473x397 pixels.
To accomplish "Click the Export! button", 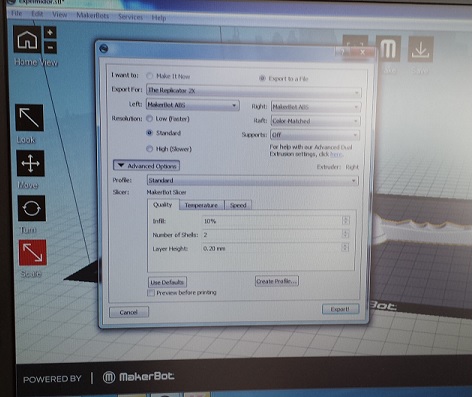I will [340, 309].
